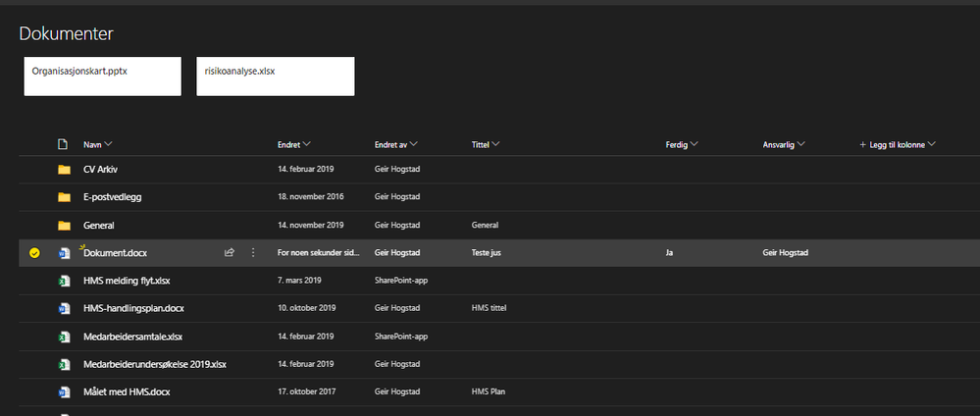
Task: Click Excel icon for Medarbeiderundersøkelse 2019.xlsx
Action: click(64, 364)
